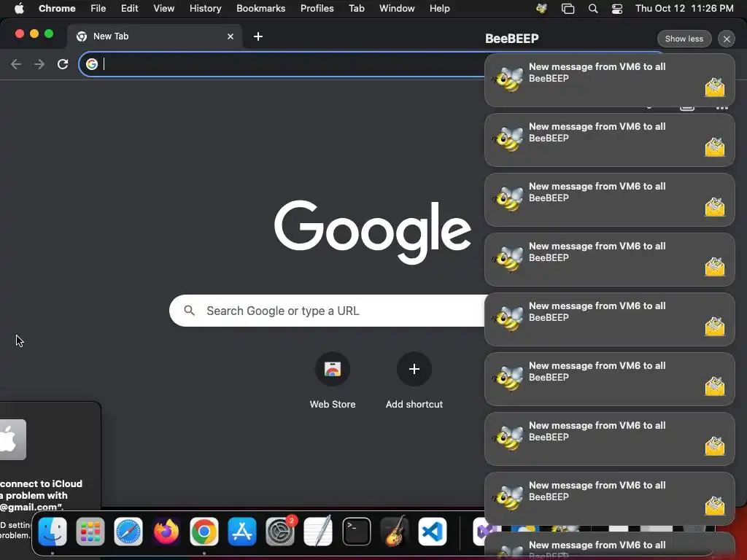
Task: Launch Visual Studio Code from the Dock
Action: pyautogui.click(x=432, y=532)
